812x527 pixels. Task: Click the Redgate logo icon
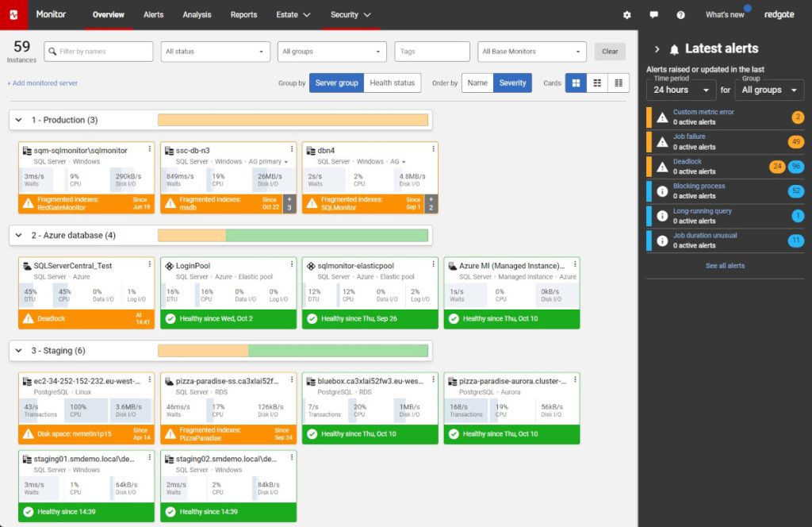(14, 14)
